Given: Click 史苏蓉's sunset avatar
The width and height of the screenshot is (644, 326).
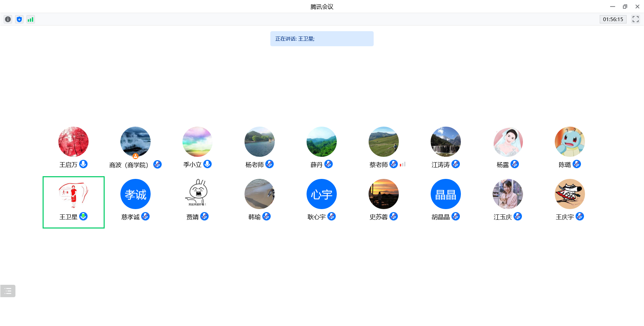Looking at the screenshot, I should [x=383, y=194].
